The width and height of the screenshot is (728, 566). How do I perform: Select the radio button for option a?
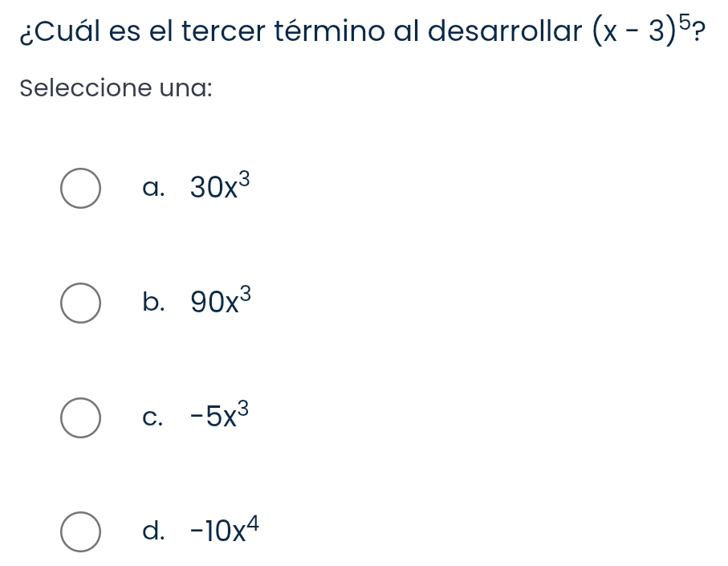[81, 189]
